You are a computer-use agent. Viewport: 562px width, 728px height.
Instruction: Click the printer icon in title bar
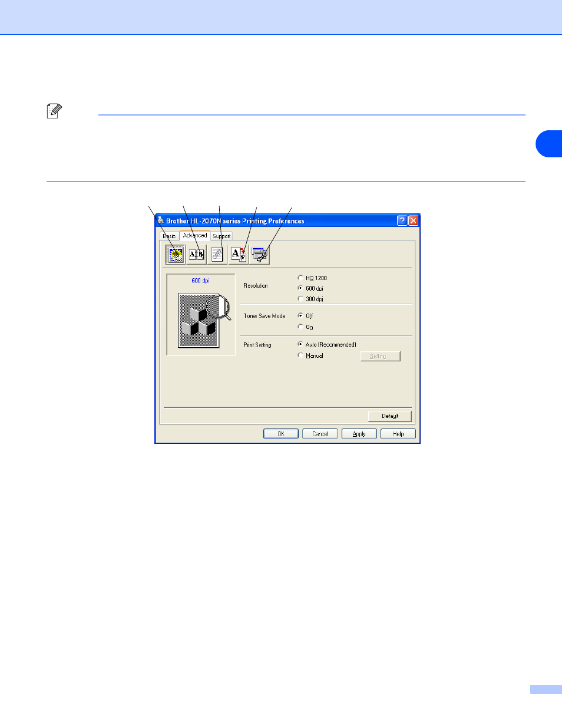pyautogui.click(x=161, y=220)
